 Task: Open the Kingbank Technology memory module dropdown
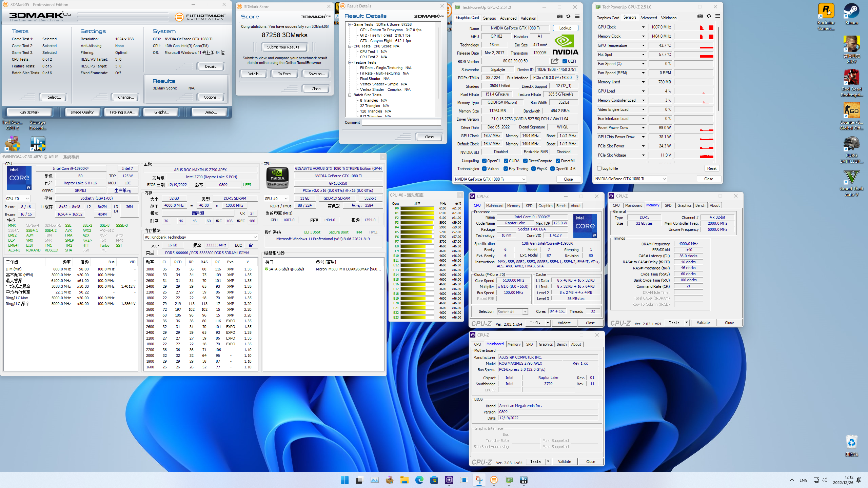click(201, 237)
